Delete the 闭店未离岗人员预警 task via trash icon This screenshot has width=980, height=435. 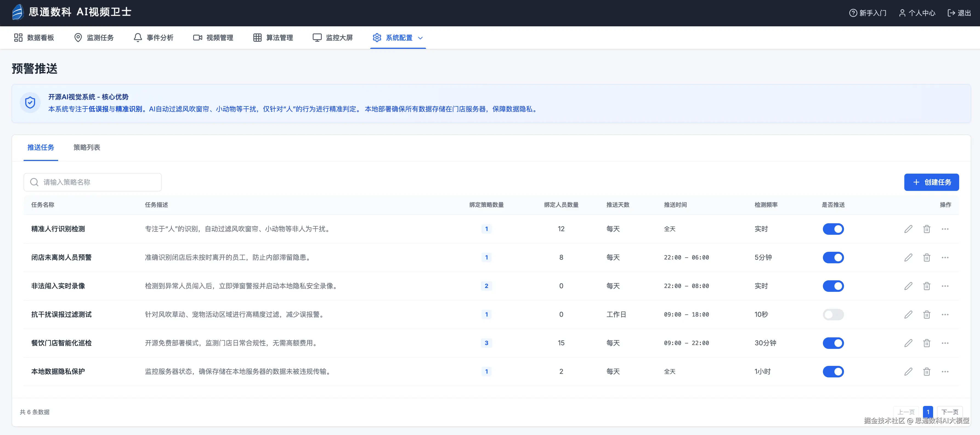(x=927, y=257)
